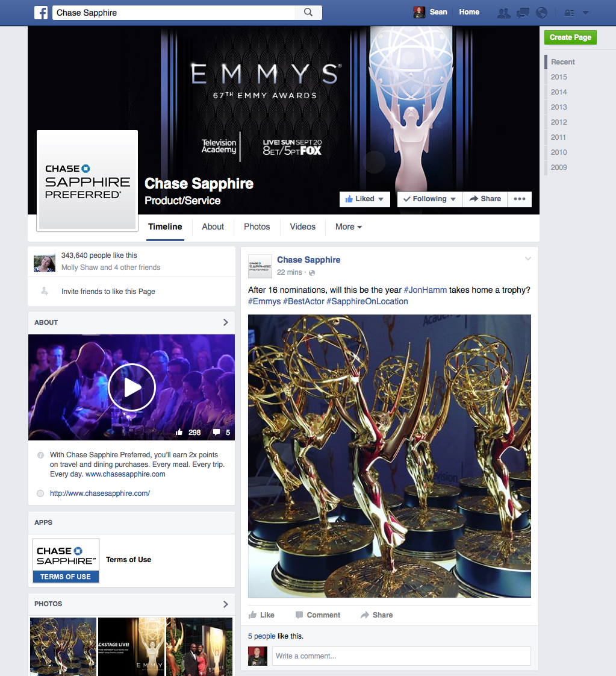Image resolution: width=616 pixels, height=676 pixels.
Task: Click the post Share arrow button
Action: coord(376,615)
